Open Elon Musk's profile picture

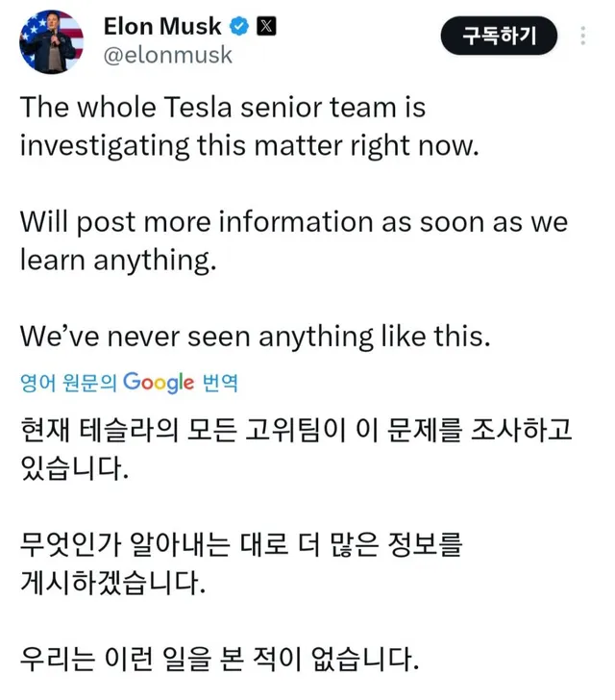coord(51,42)
